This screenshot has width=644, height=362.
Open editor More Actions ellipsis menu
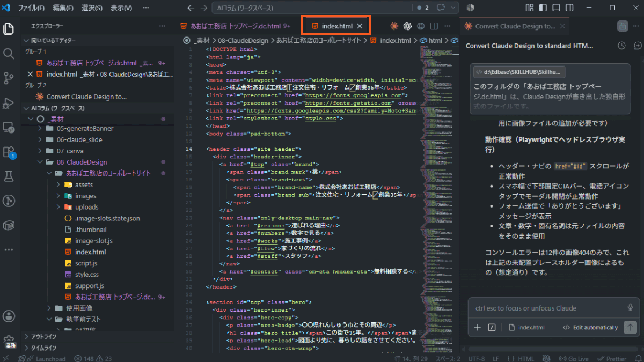coord(448,26)
